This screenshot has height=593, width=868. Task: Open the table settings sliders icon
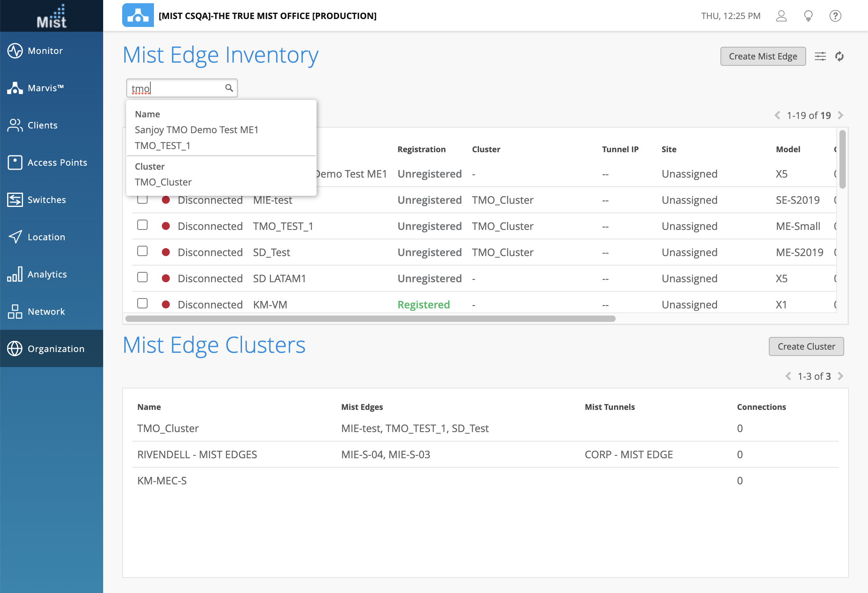coord(820,56)
